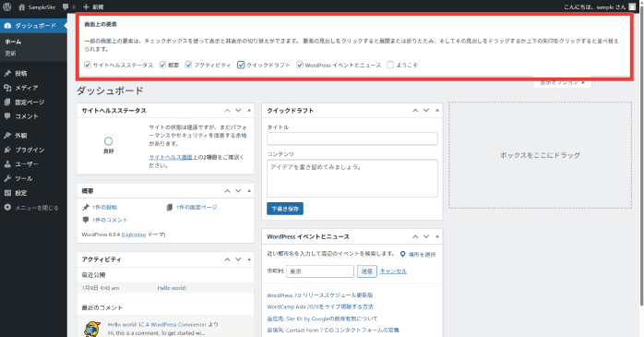Click the green 良好 site health circle

pos(109,141)
